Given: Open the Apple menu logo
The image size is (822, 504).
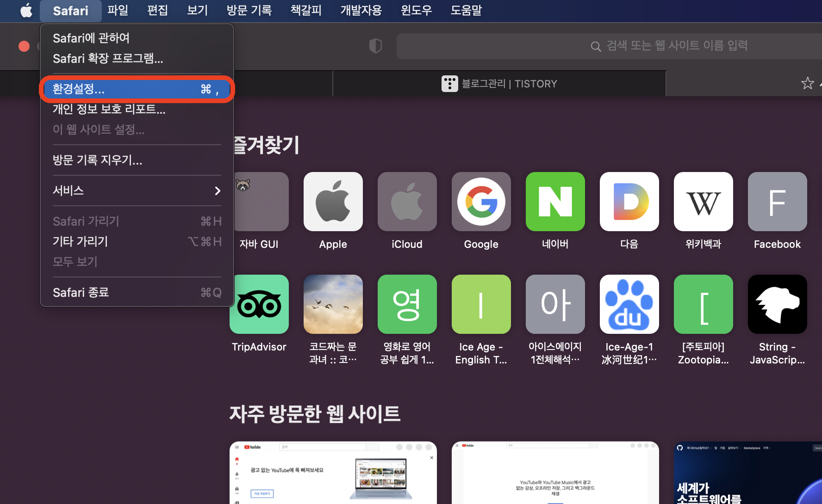Looking at the screenshot, I should 26,10.
